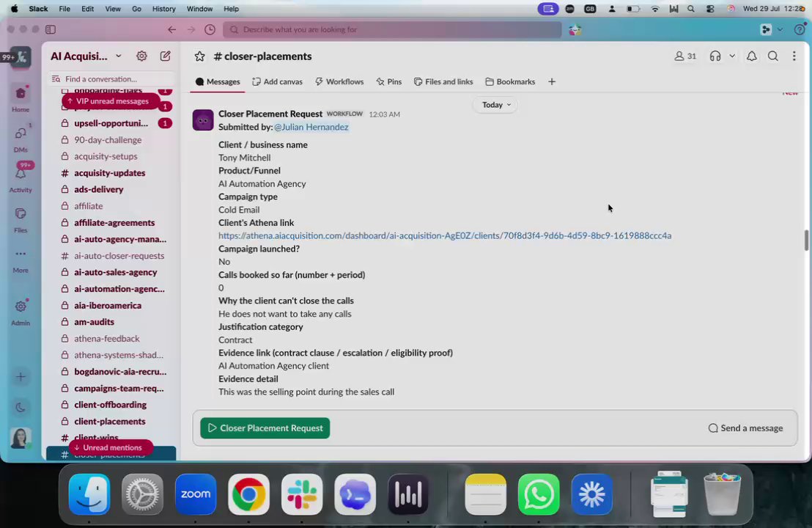Open the Closer Placement Request workflow avatar

tap(203, 120)
